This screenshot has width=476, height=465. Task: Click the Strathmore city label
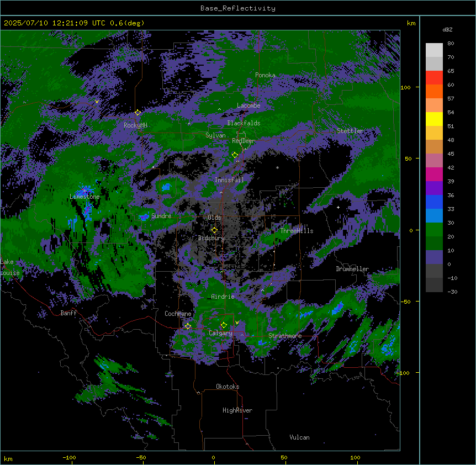point(285,336)
